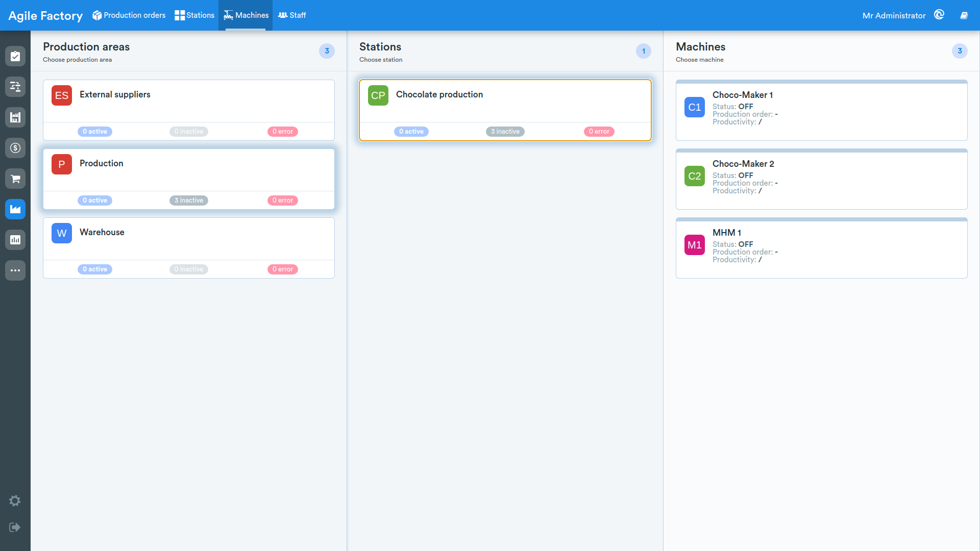Choose the Chocolate production station name
Screen dimensions: 980x551
pos(439,94)
